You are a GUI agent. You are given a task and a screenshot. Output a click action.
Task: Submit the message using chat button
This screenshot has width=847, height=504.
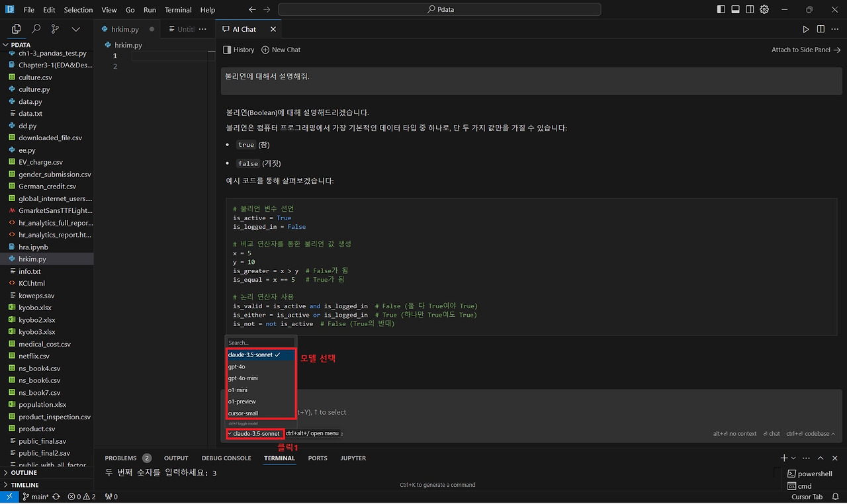pos(772,434)
